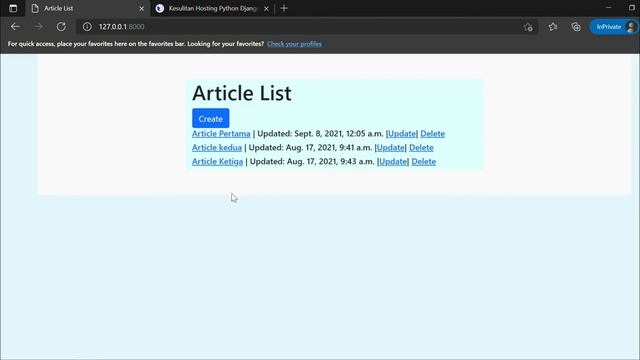Minimize the browser window
The height and width of the screenshot is (360, 640).
tap(609, 8)
